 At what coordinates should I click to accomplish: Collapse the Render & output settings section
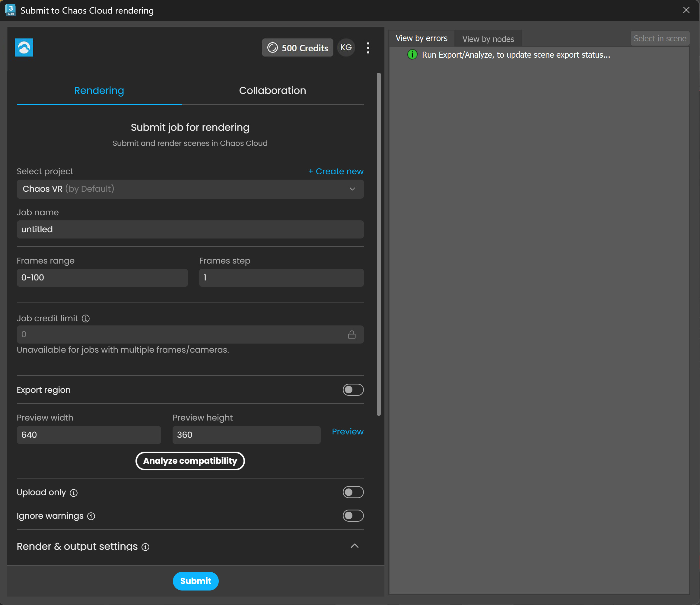pyautogui.click(x=355, y=546)
